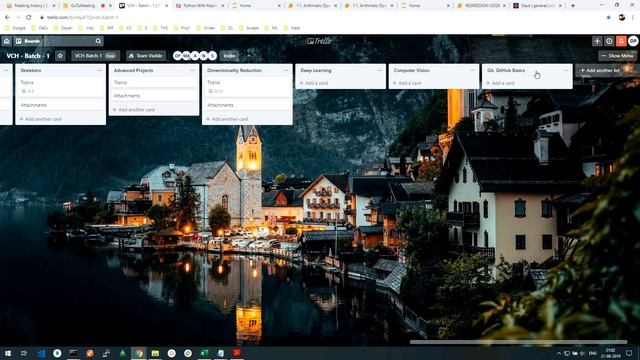The image size is (640, 360).
Task: Click the Invite button
Action: [x=229, y=56]
